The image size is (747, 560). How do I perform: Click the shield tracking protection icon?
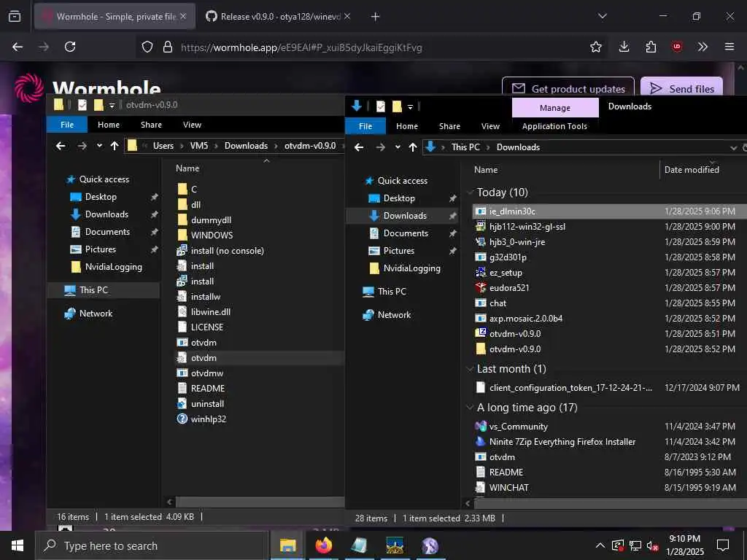coord(147,47)
